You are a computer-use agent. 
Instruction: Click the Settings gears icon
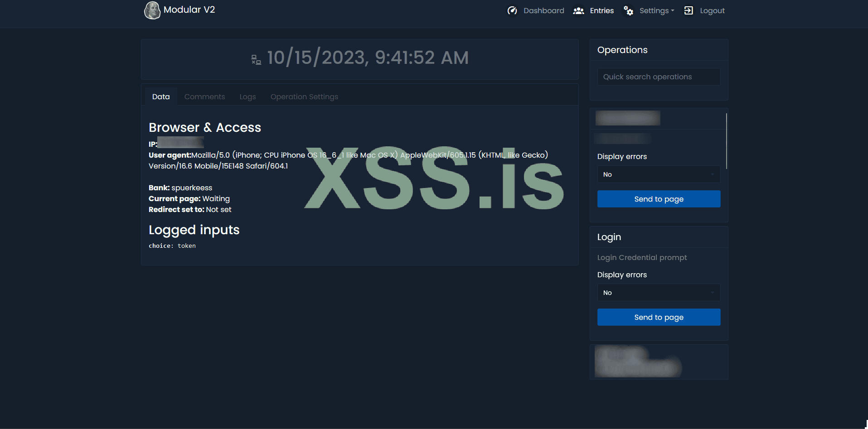coord(628,10)
